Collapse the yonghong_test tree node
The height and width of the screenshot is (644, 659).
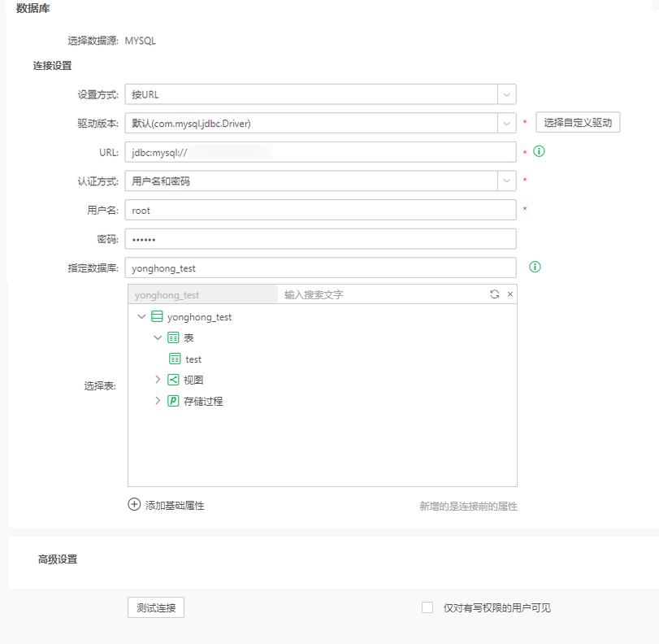coord(142,317)
